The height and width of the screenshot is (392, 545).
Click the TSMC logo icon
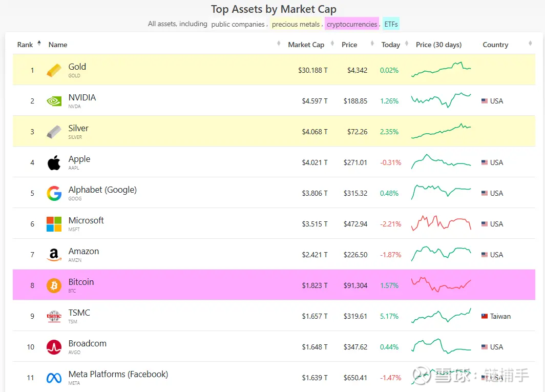point(54,316)
